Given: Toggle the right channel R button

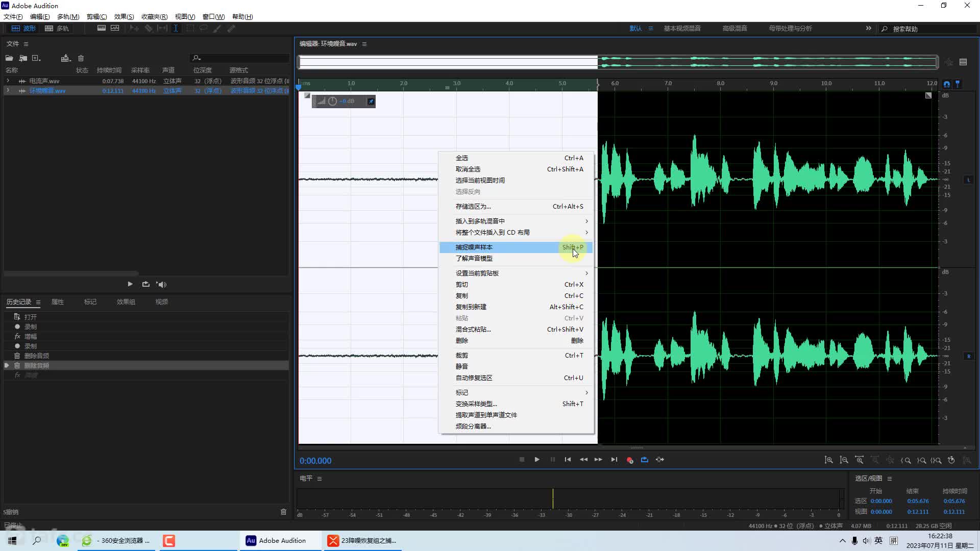Looking at the screenshot, I should [969, 356].
